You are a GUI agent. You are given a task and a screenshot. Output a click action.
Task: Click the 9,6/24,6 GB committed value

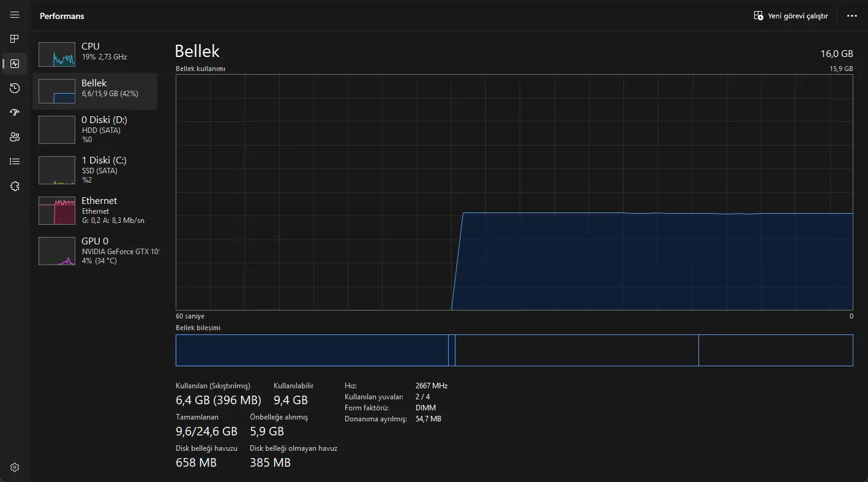206,431
